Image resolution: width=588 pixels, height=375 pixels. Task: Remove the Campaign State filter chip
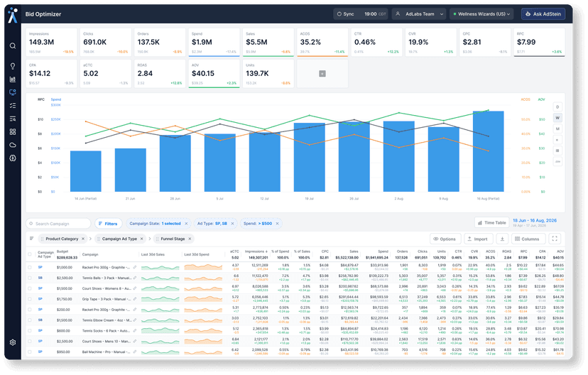pyautogui.click(x=186, y=224)
